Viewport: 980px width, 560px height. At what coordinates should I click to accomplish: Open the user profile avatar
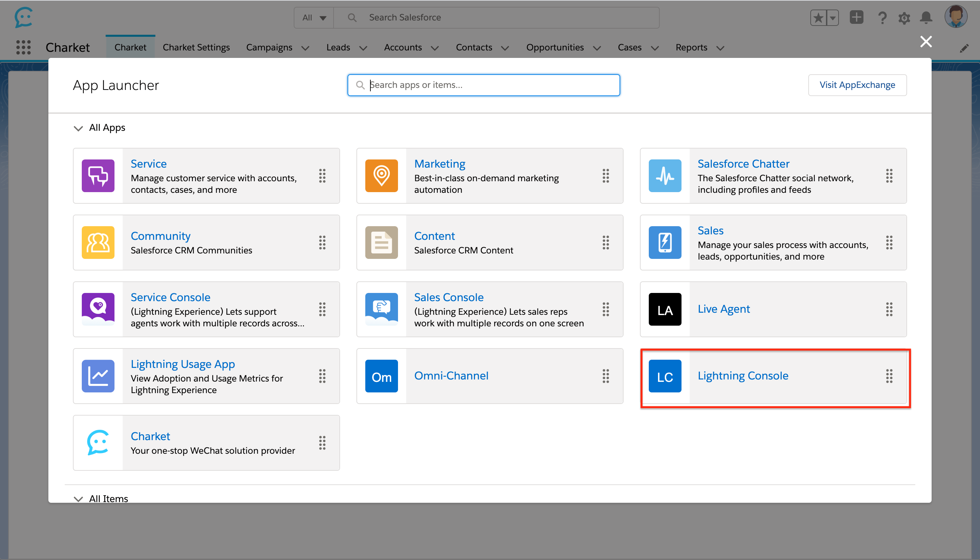coord(956,17)
